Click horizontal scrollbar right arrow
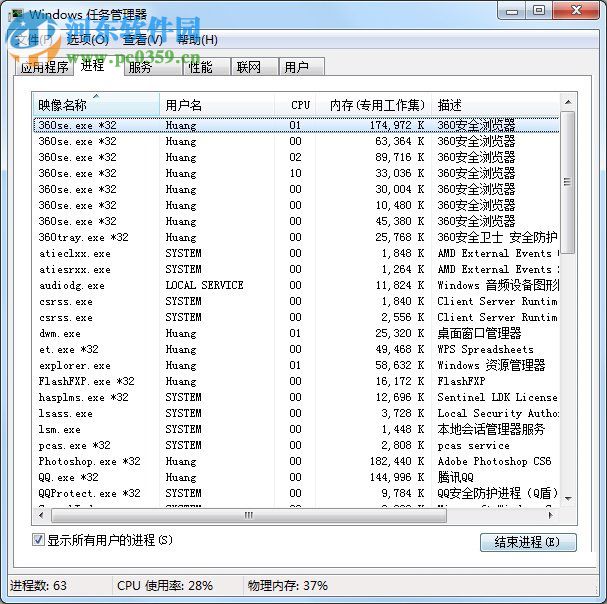The height and width of the screenshot is (604, 607). 551,515
